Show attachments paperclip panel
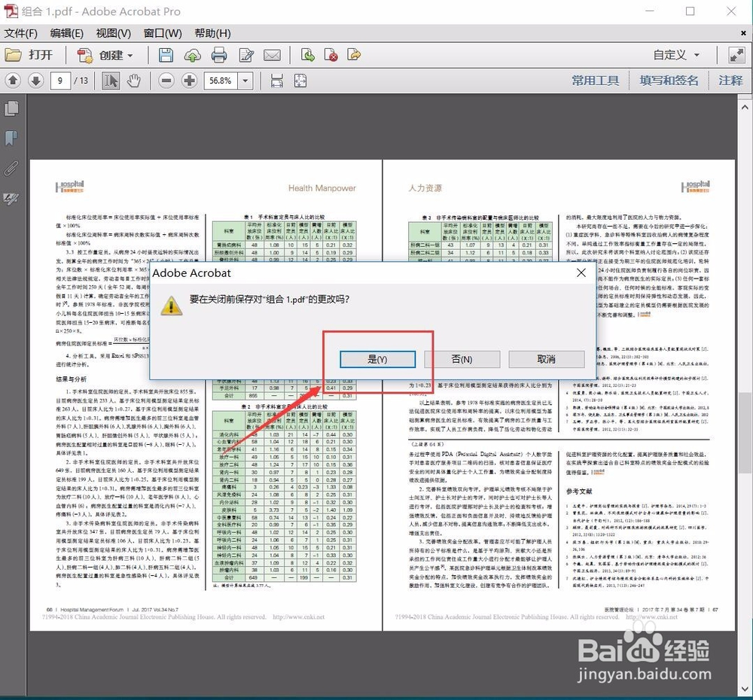The image size is (753, 700). click(11, 169)
